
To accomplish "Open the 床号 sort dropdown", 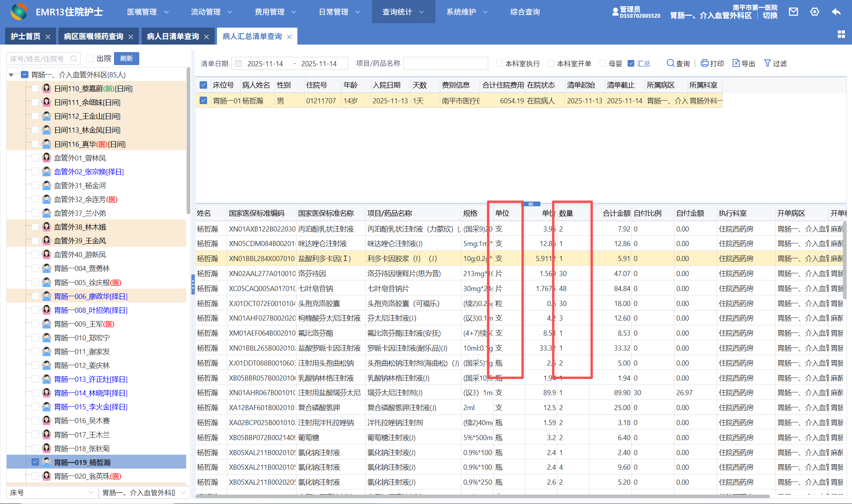I will coord(52,493).
